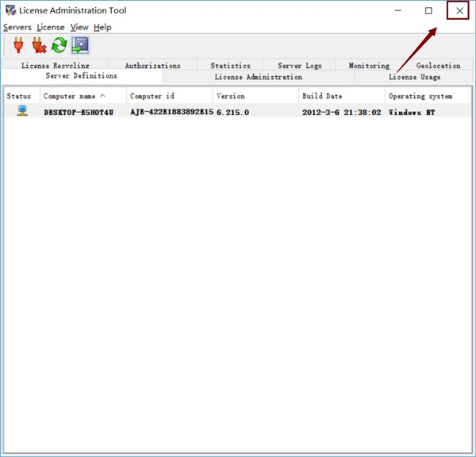The height and width of the screenshot is (457, 476).
Task: Click version value 6.215.0
Action: (232, 113)
